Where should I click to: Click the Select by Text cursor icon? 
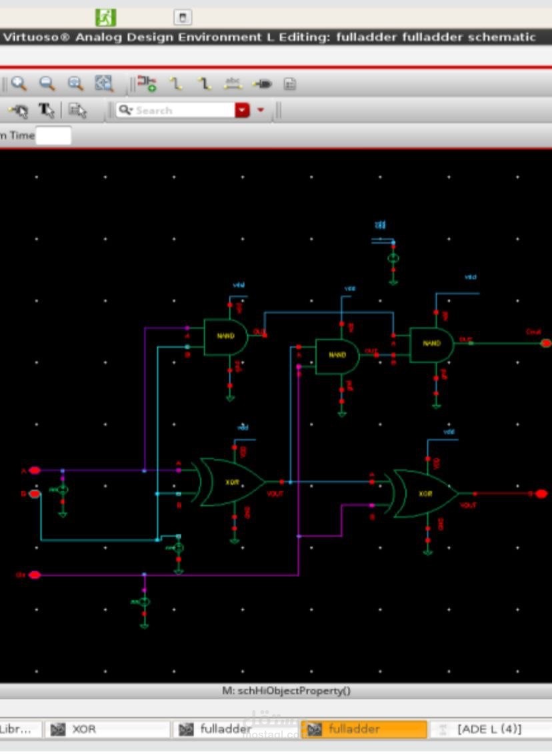(x=46, y=110)
